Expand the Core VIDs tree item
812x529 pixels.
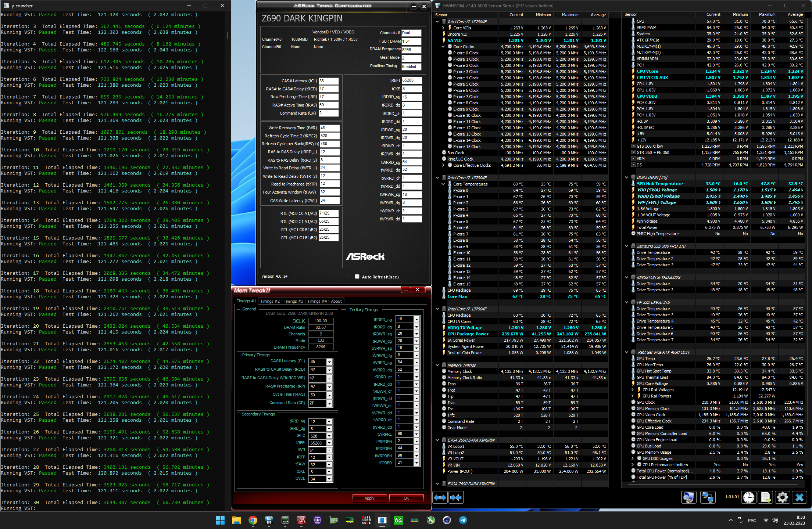pos(443,28)
